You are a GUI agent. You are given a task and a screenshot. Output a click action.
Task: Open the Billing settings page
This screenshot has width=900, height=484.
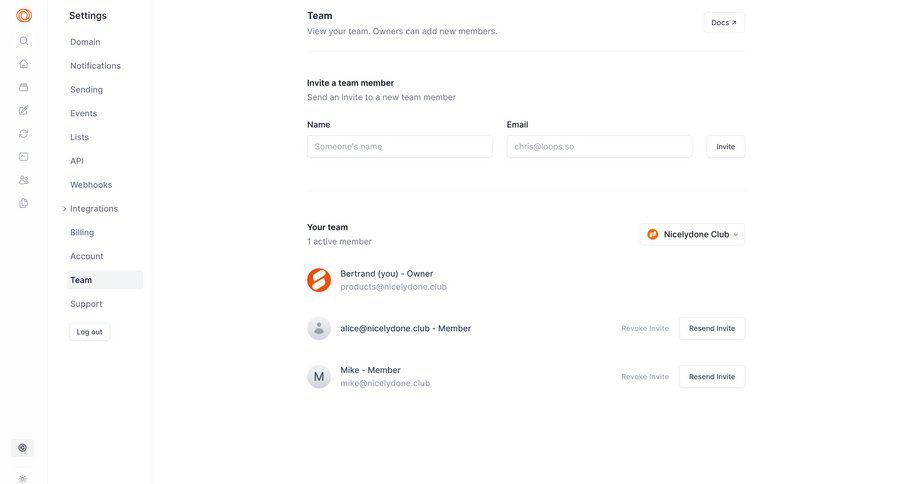click(82, 233)
